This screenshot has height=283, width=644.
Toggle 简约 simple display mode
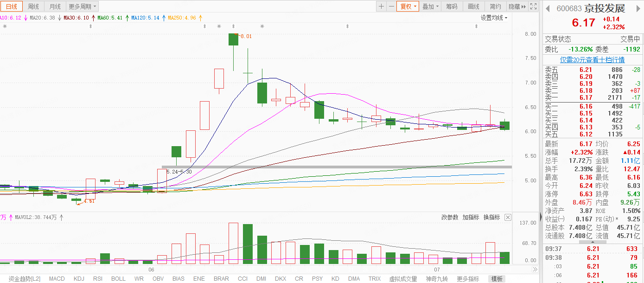coord(496,6)
